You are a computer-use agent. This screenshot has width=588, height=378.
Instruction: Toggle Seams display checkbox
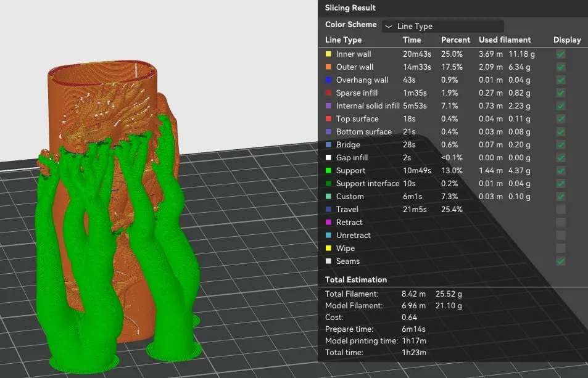click(561, 261)
